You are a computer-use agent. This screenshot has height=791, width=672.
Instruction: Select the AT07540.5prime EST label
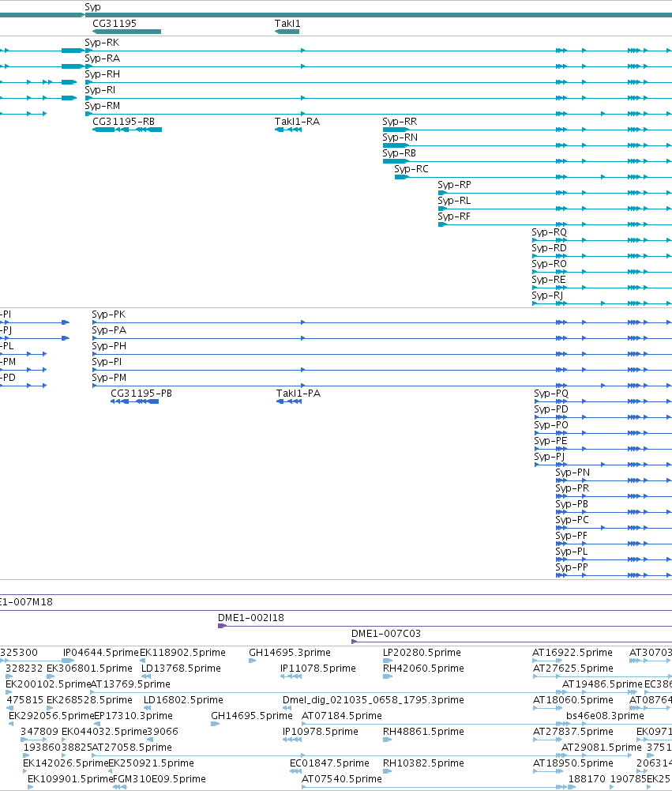tap(342, 779)
